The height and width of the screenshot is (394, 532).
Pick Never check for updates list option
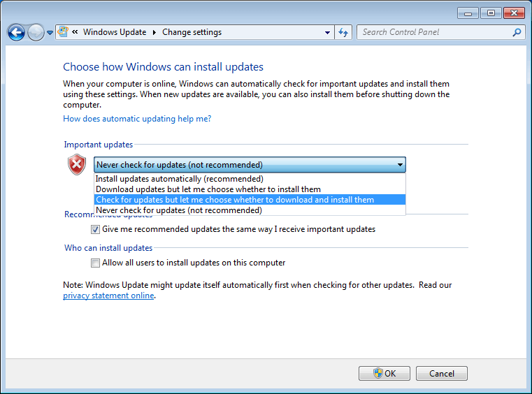click(x=250, y=210)
